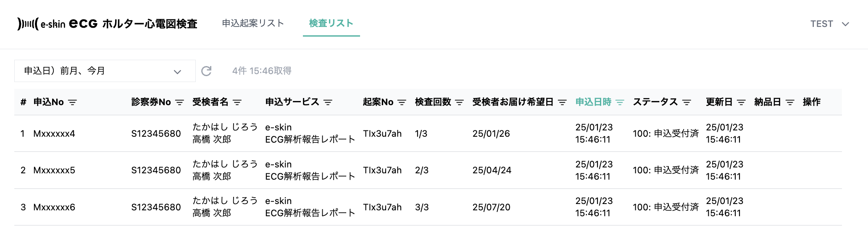The image size is (868, 228).
Task: Click the ステータス column filter icon
Action: coord(687,102)
